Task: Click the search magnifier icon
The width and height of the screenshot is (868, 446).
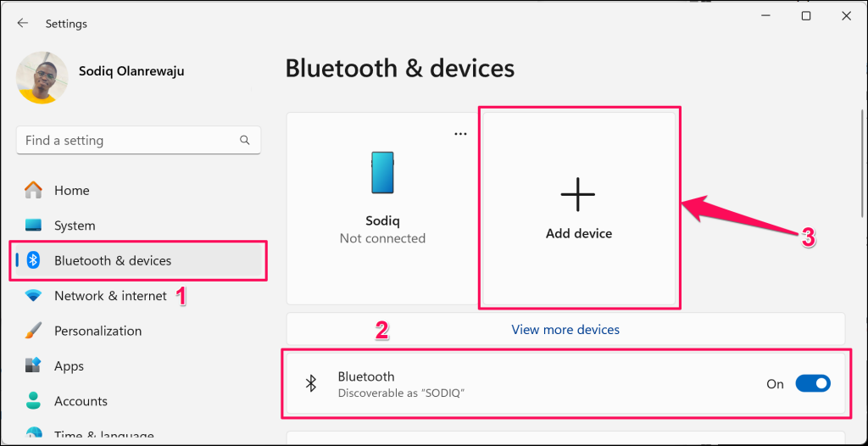Action: [245, 141]
